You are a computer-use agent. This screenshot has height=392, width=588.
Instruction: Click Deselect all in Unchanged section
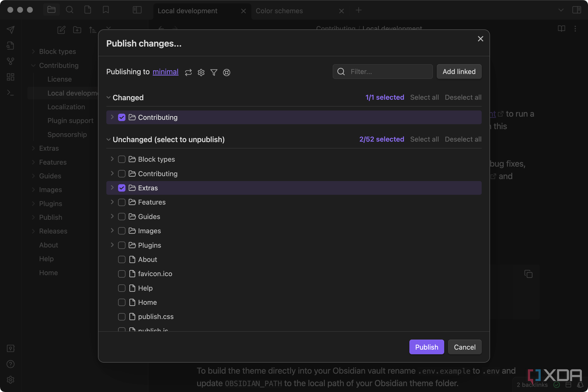point(463,139)
